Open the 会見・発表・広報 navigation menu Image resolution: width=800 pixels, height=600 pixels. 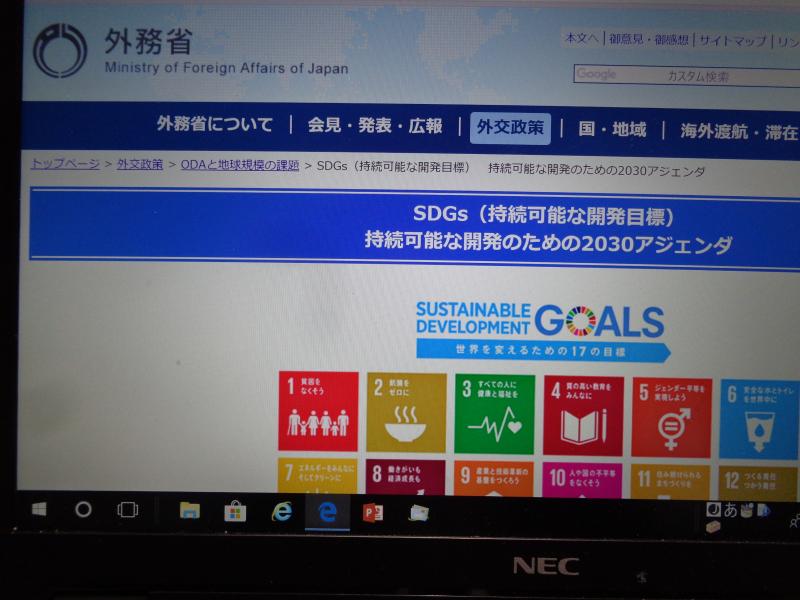coord(375,126)
